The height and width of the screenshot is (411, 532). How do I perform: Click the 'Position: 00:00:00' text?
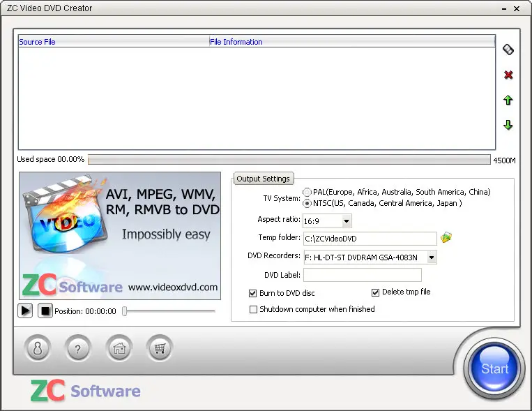pos(85,311)
